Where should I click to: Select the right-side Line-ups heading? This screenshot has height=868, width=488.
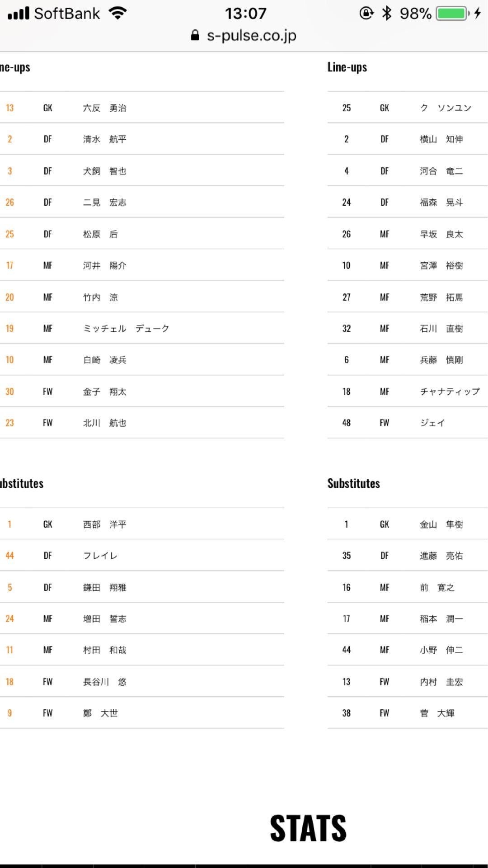pos(347,67)
